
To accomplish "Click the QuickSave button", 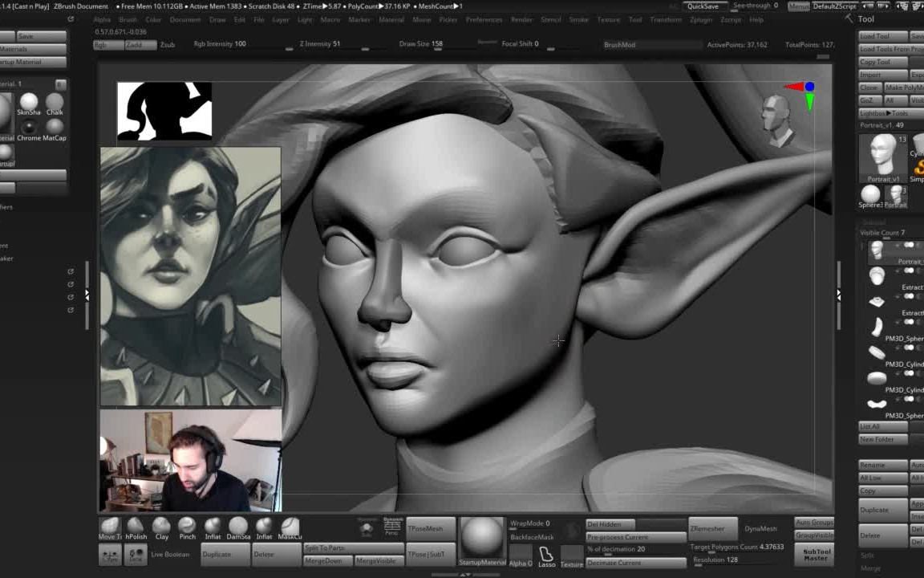I will pyautogui.click(x=703, y=6).
